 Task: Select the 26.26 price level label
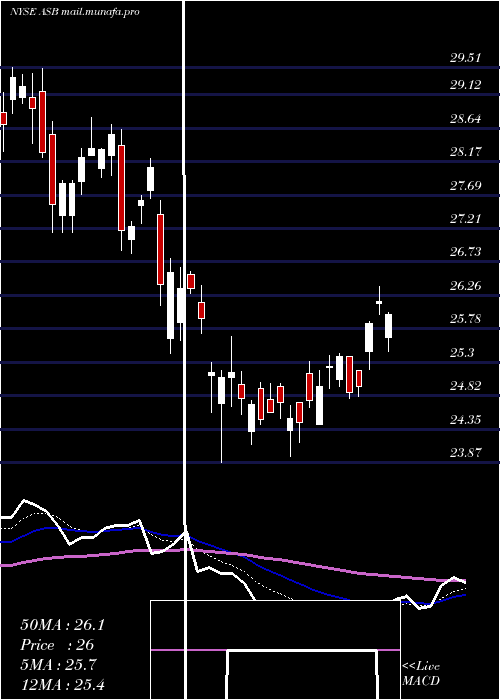466,285
